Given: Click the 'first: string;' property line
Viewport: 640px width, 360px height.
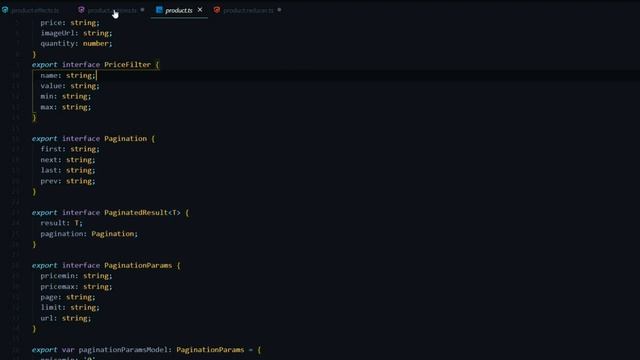Looking at the screenshot, I should [70, 149].
